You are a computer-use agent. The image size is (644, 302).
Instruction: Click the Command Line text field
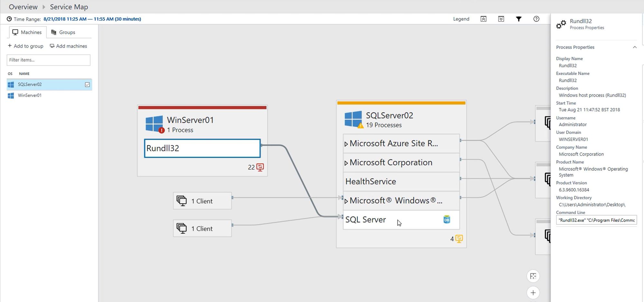pyautogui.click(x=596, y=220)
